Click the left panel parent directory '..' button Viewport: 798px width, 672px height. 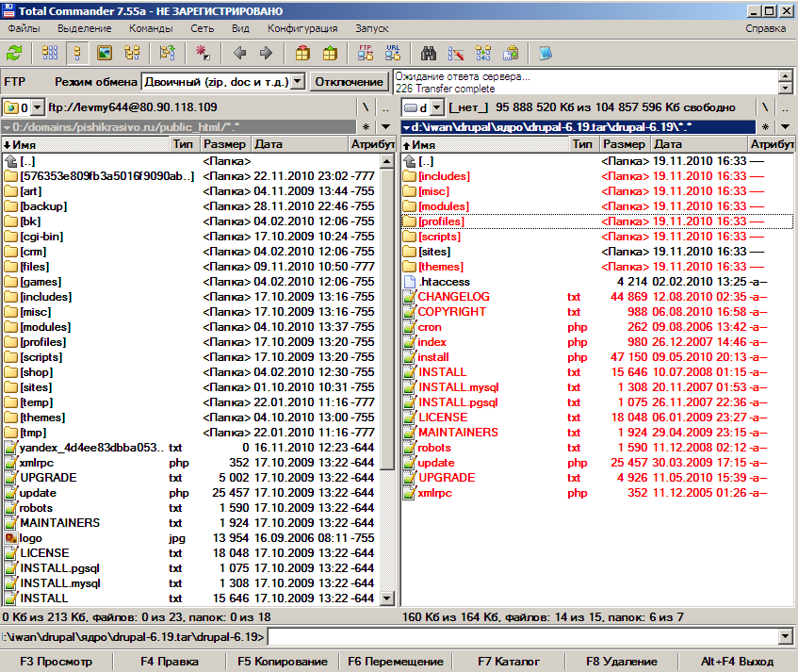pyautogui.click(x=385, y=107)
